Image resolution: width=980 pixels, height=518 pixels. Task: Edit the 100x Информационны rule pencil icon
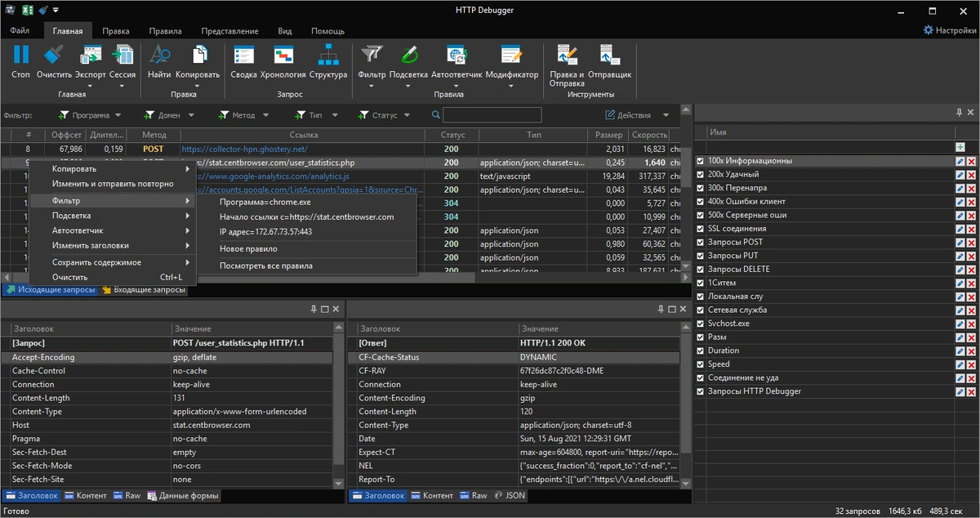960,161
